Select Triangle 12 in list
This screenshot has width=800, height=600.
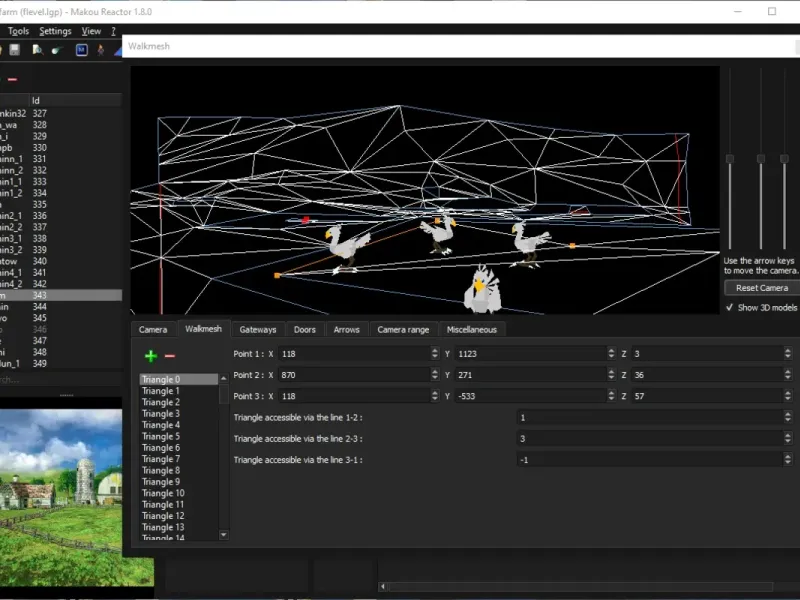[x=179, y=516]
